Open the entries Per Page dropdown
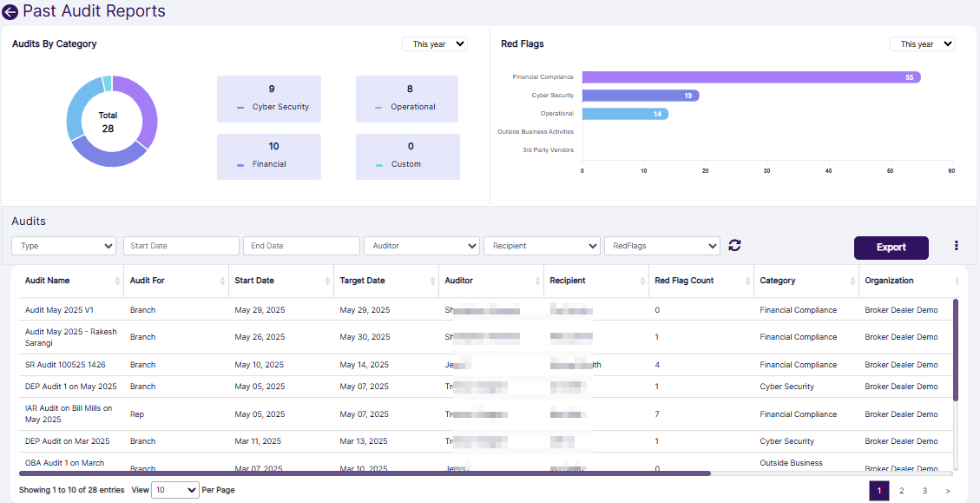 tap(175, 490)
